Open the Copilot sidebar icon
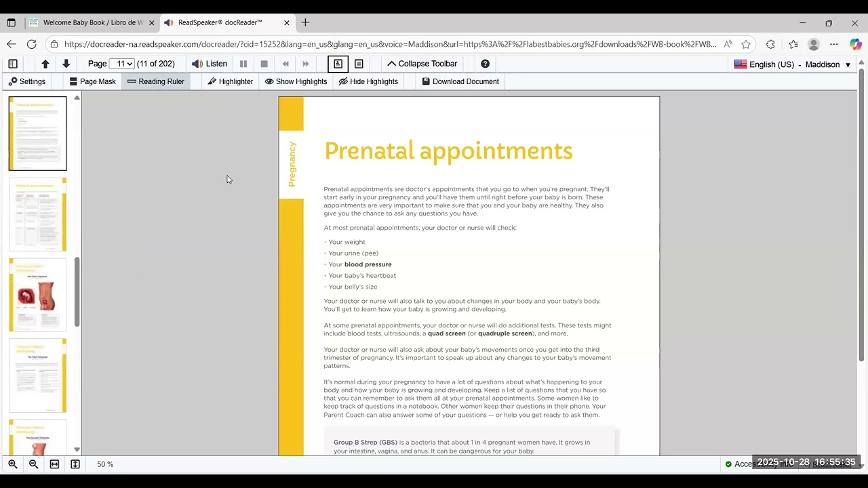 click(x=855, y=44)
